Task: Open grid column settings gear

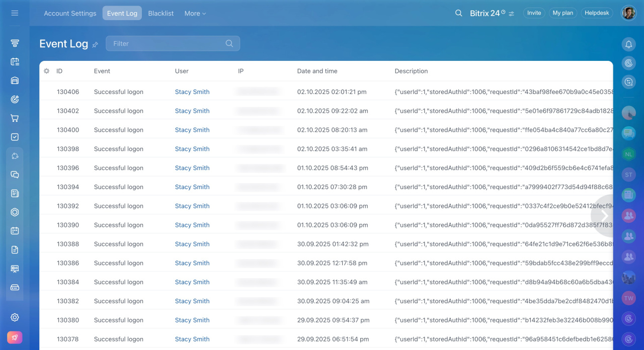Action: click(47, 71)
